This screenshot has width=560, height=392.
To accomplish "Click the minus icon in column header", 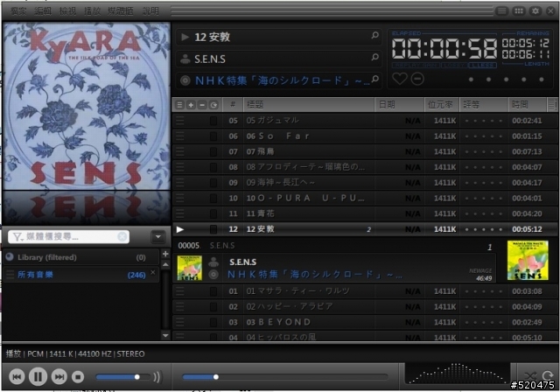I will [202, 105].
